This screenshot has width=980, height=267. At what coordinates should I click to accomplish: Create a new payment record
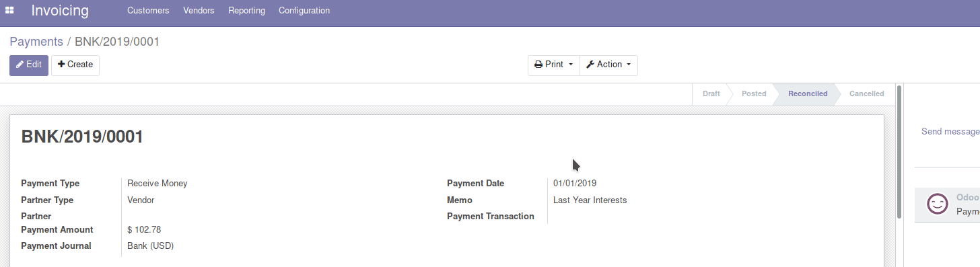75,65
